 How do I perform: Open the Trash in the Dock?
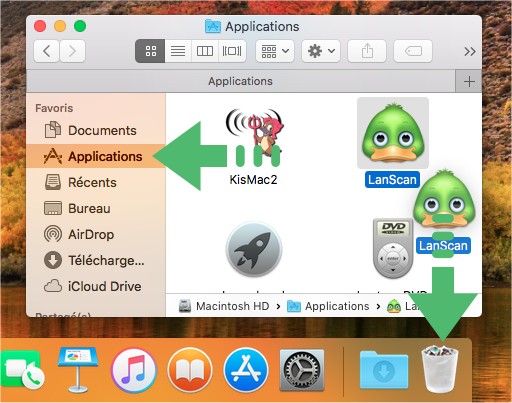tap(440, 369)
